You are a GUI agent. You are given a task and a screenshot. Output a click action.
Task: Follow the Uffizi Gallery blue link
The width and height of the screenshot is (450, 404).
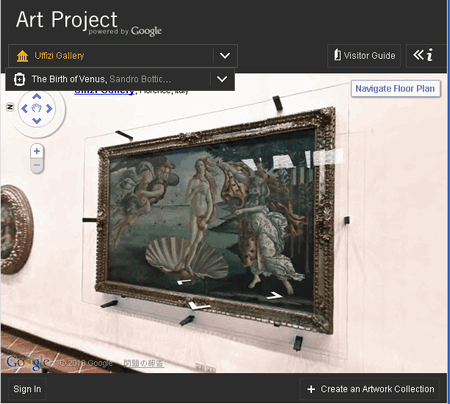click(x=104, y=92)
